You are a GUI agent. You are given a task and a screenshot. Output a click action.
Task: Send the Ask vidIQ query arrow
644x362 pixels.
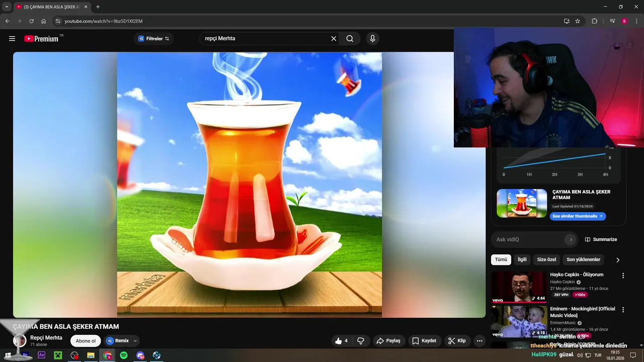[571, 240]
